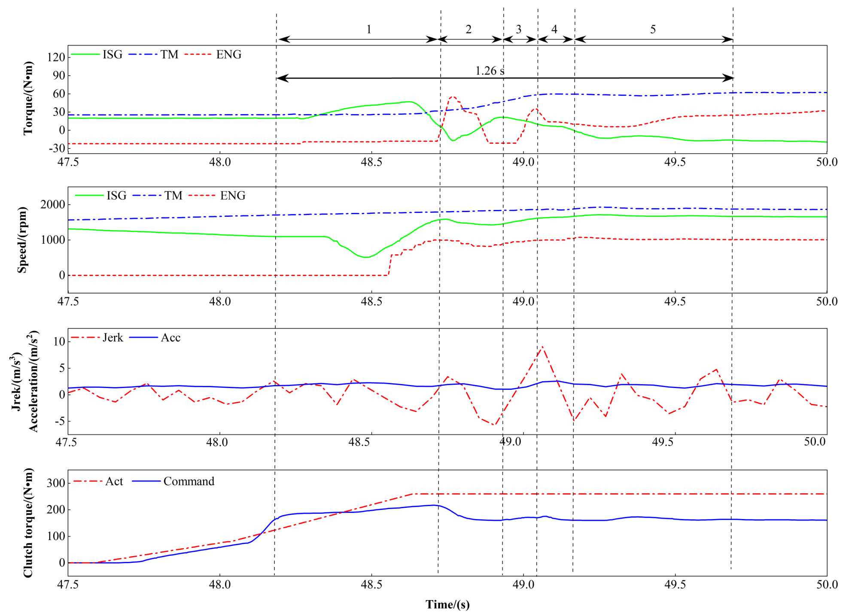Select phase label 3 at the top

(x=518, y=29)
